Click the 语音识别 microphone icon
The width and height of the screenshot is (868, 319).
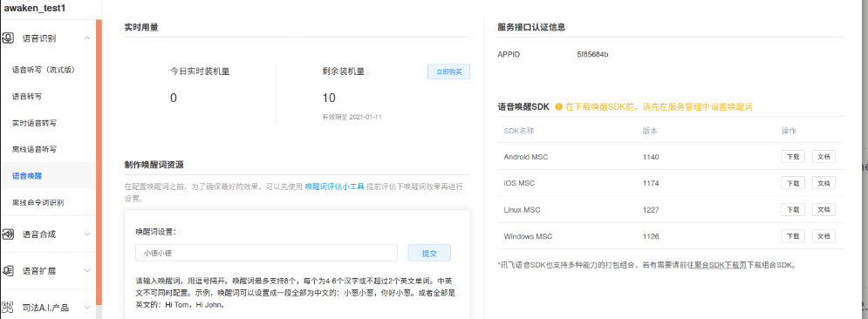(8, 38)
